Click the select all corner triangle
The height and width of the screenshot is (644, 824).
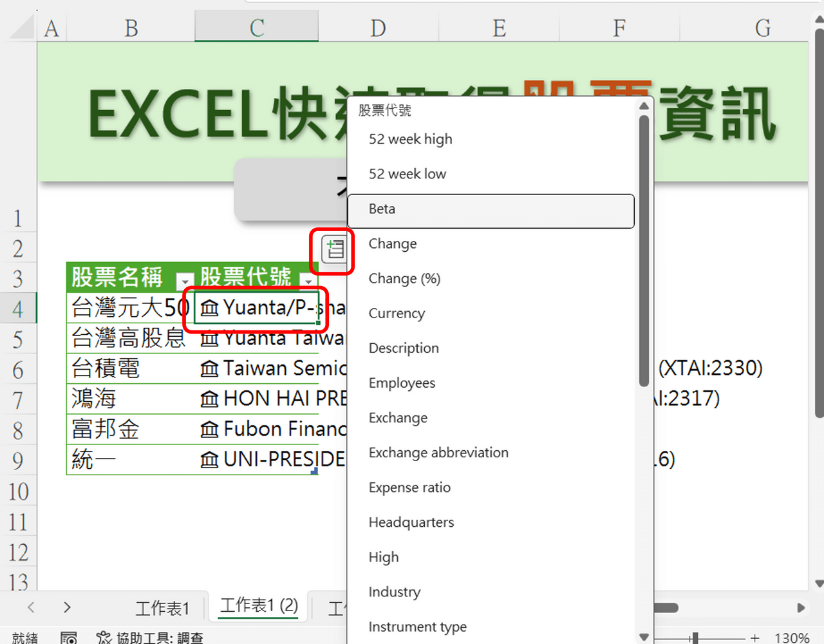pyautogui.click(x=23, y=28)
